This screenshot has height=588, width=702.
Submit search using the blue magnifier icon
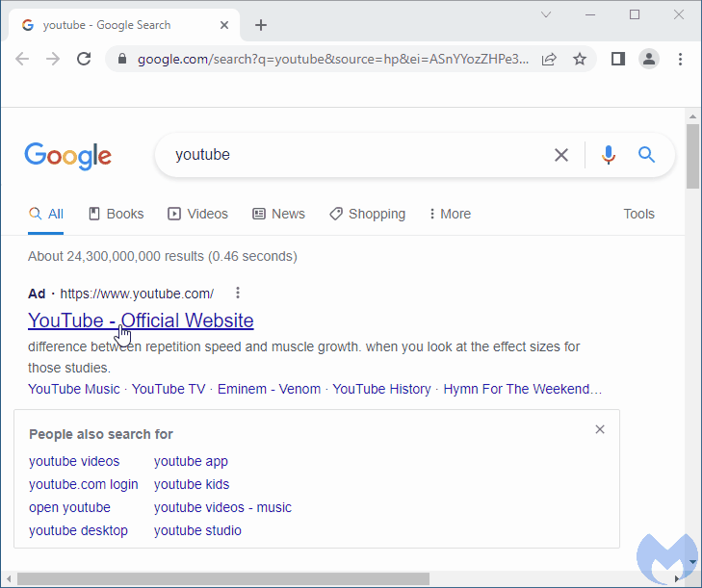point(646,155)
